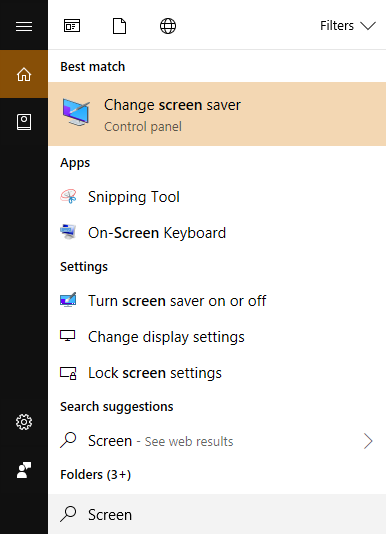Click the Turn screen saver setting icon
This screenshot has width=386, height=534.
tap(68, 300)
